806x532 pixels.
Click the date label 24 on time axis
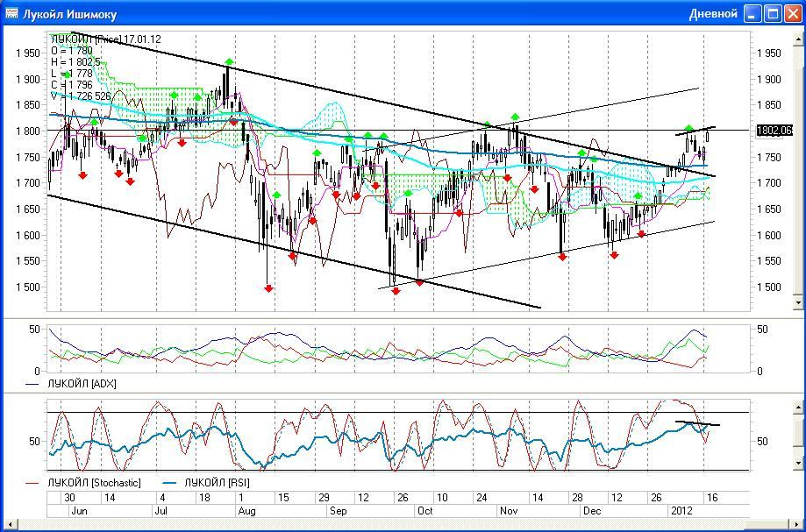point(482,498)
